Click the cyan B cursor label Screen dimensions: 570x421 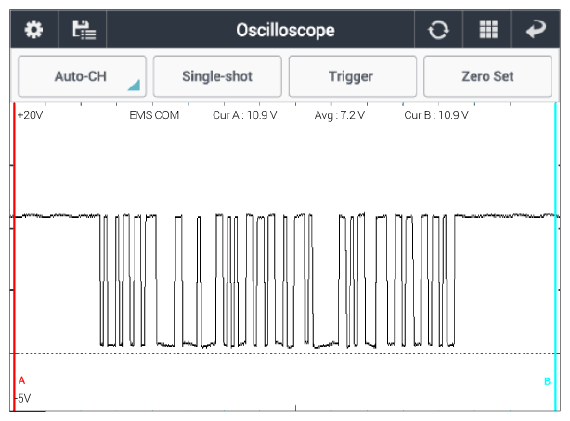point(547,381)
